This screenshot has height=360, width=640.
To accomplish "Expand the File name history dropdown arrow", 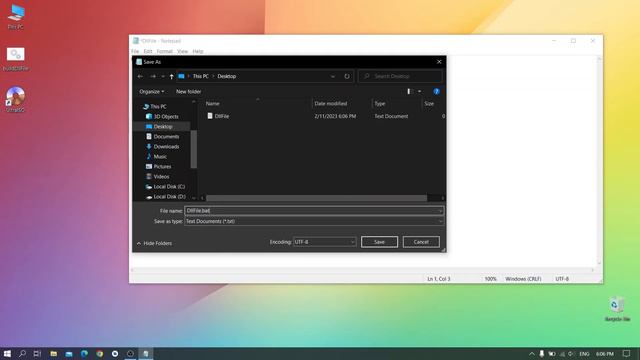I will [x=440, y=211].
